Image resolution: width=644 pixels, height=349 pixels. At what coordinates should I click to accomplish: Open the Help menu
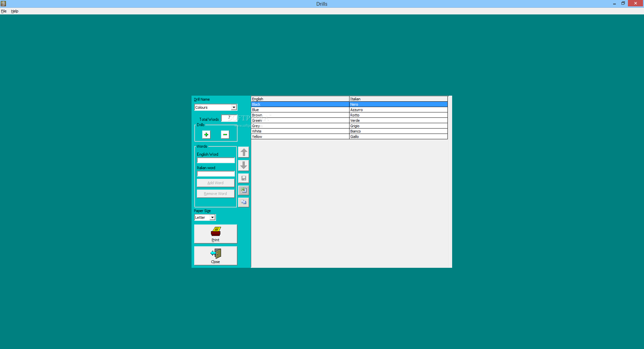point(15,11)
